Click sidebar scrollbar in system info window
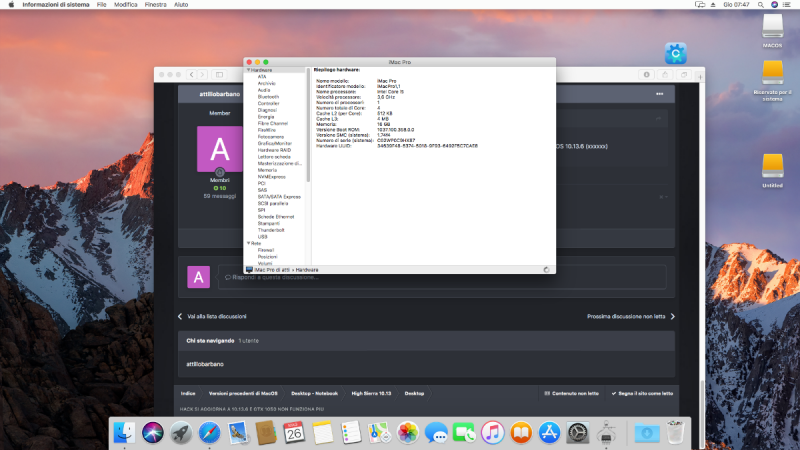The image size is (800, 450). click(x=308, y=124)
